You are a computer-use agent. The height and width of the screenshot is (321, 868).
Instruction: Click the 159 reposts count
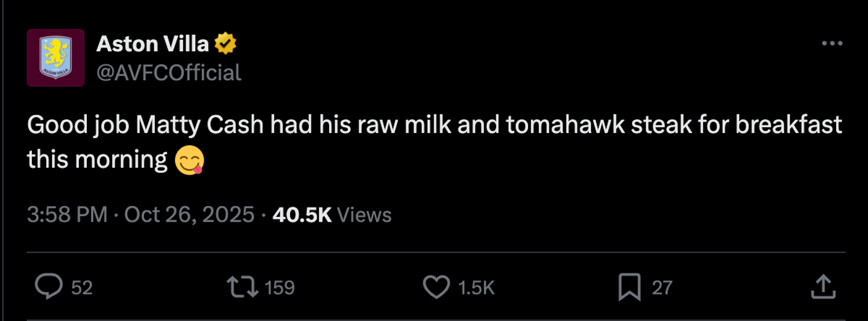click(x=280, y=288)
